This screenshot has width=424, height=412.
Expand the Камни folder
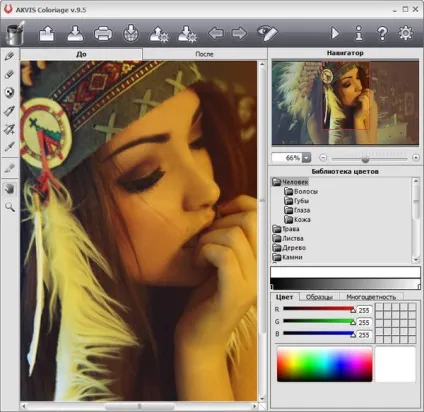[287, 257]
